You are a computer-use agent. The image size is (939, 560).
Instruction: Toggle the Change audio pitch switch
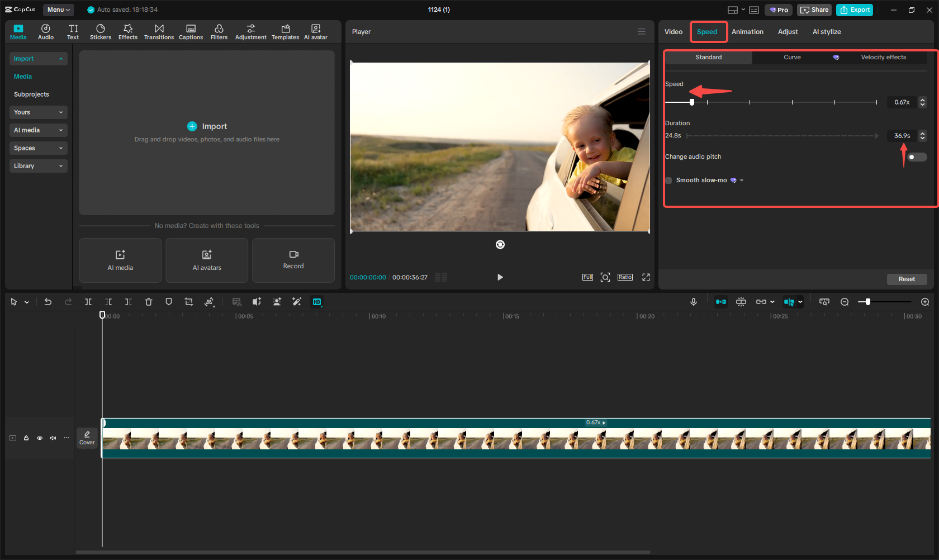pos(917,157)
